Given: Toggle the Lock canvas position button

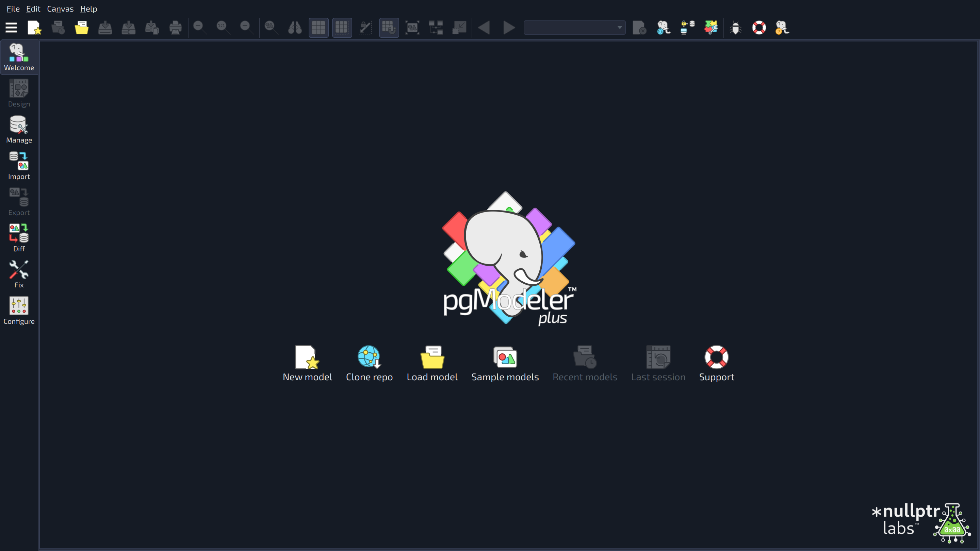Looking at the screenshot, I should [x=365, y=27].
